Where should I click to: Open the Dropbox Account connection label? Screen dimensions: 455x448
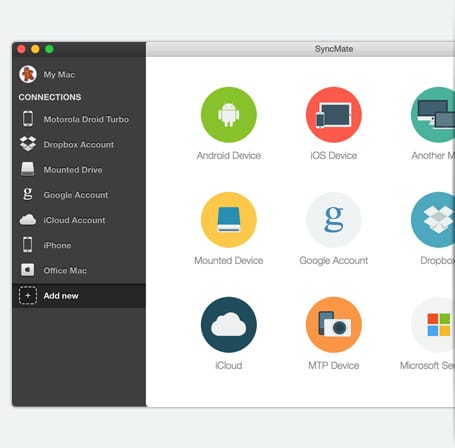(79, 145)
